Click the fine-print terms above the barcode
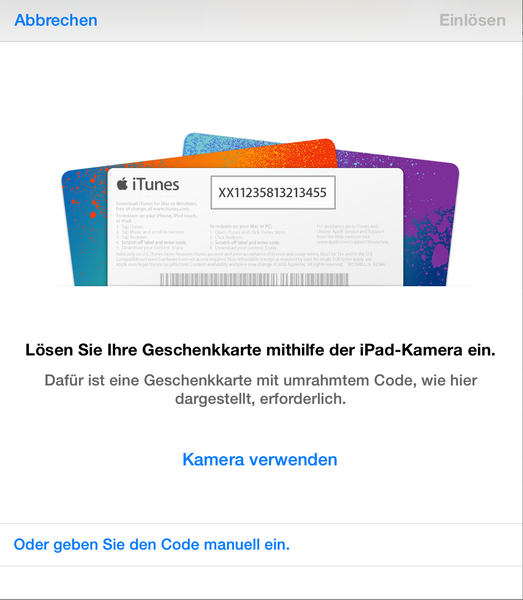This screenshot has width=523, height=600. click(x=251, y=259)
